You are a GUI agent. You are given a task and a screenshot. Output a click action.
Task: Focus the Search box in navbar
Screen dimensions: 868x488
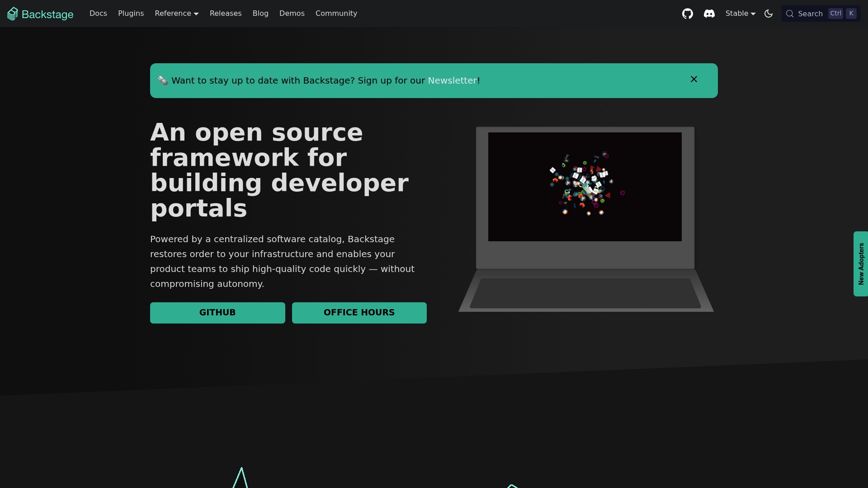click(x=821, y=14)
